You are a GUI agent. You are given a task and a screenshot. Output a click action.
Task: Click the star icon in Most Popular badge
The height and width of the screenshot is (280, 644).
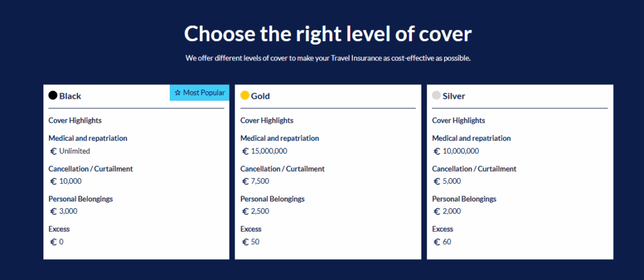click(177, 92)
